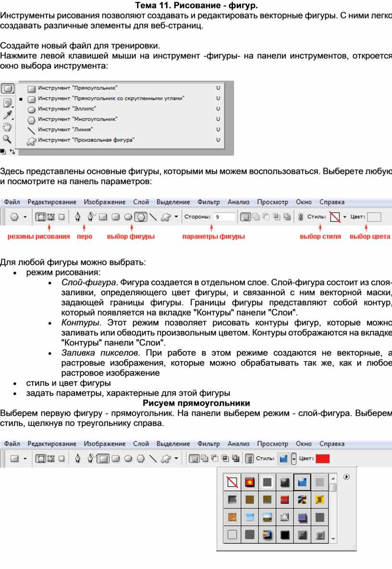The height and width of the screenshot is (569, 392).
Task: Select Pen tool in the red Цвет options bar
Action: coord(77,459)
